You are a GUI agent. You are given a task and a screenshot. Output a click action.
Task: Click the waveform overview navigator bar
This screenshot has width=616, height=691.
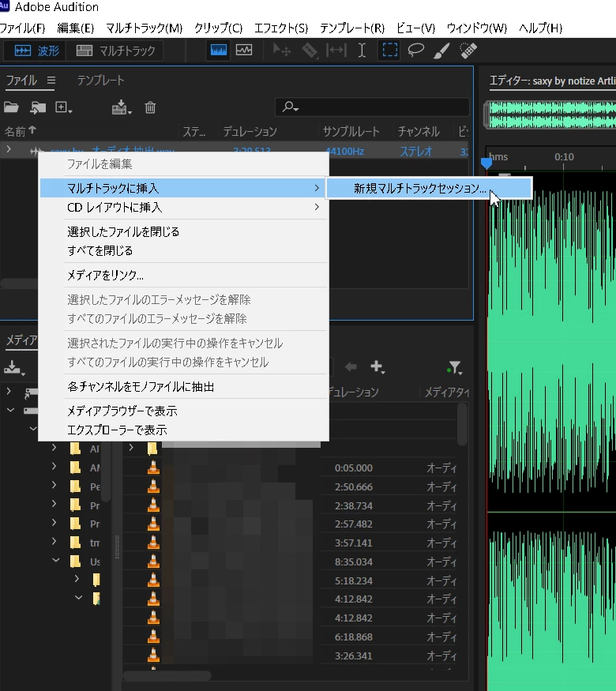point(550,115)
